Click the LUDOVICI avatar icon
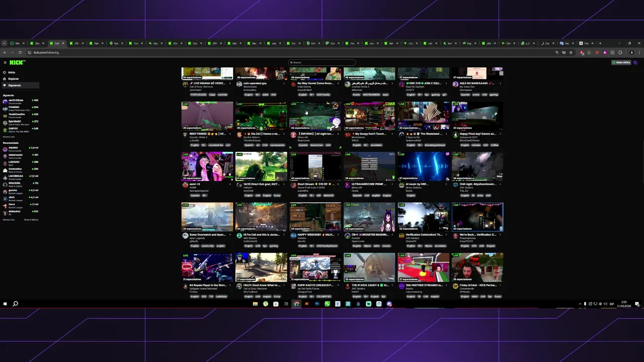This screenshot has height=362, width=644. (5, 163)
